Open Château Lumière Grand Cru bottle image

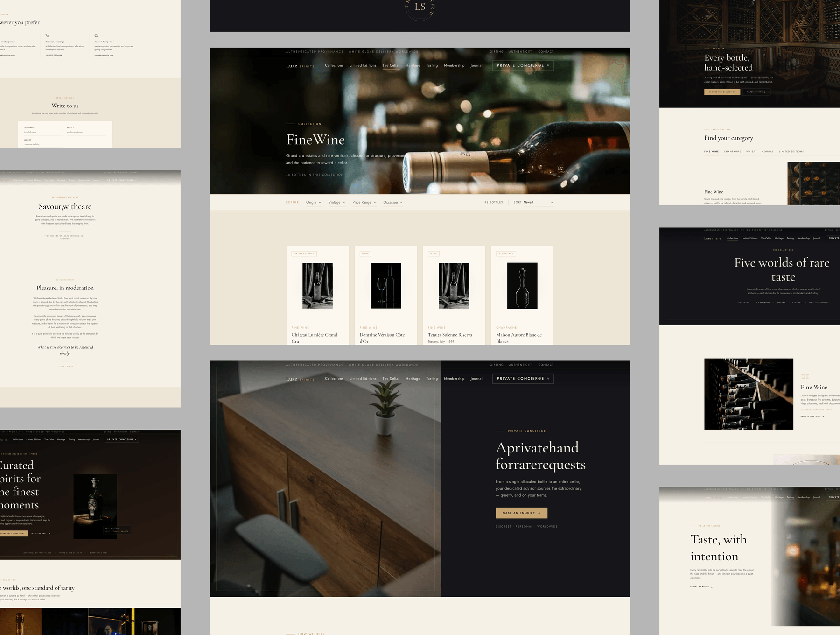point(317,286)
